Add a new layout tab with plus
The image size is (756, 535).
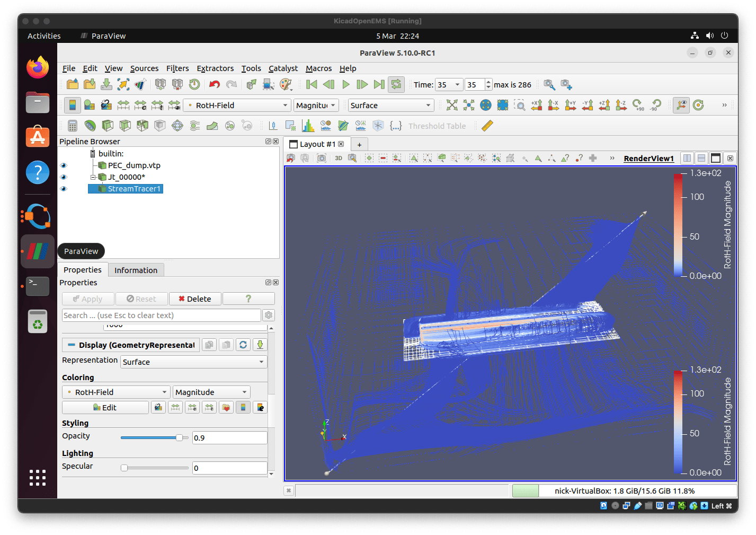[359, 144]
